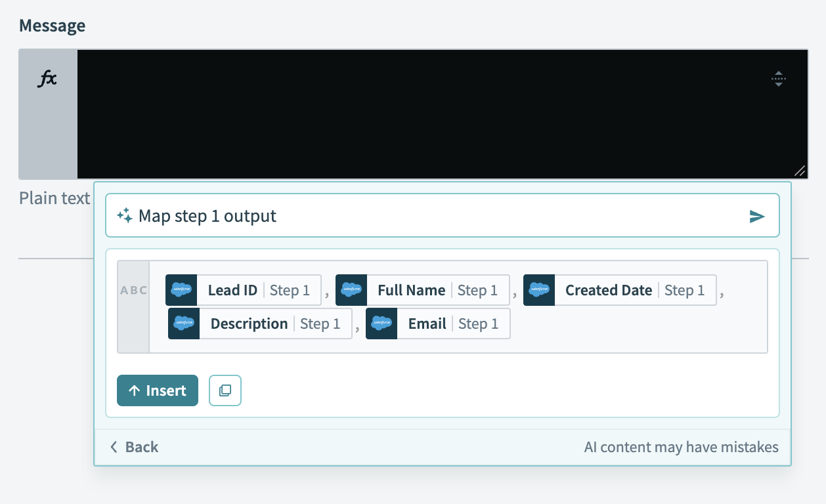Viewport: 826px width, 504px height.
Task: Send the prompt with the paper plane icon
Action: (757, 217)
